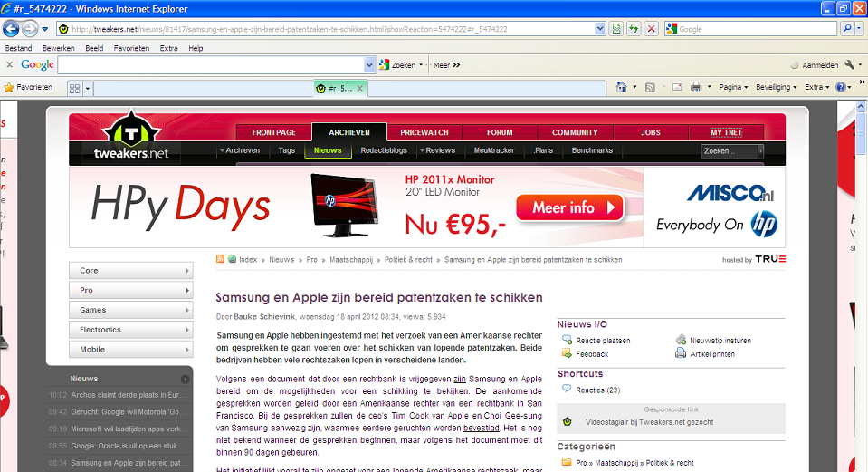868x472 pixels.
Task: Open the Favorieten menu
Action: (131, 48)
